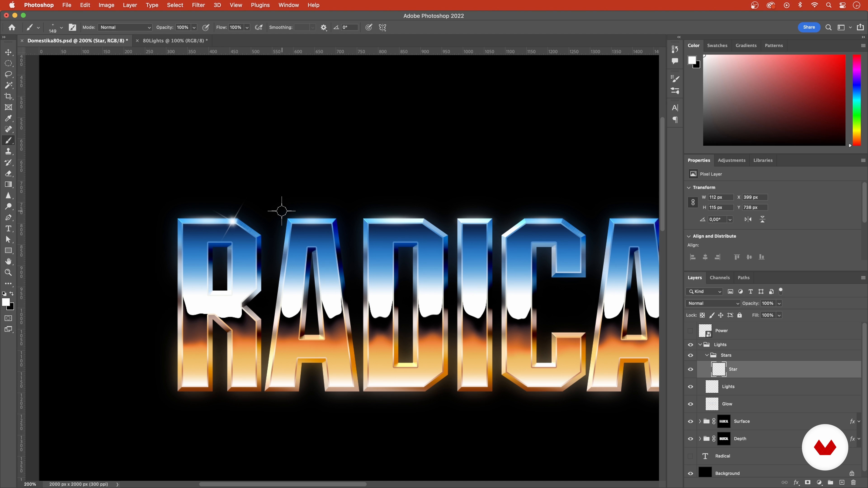Switch to the Swatches tab
Screen dimensions: 868x488
(717, 45)
